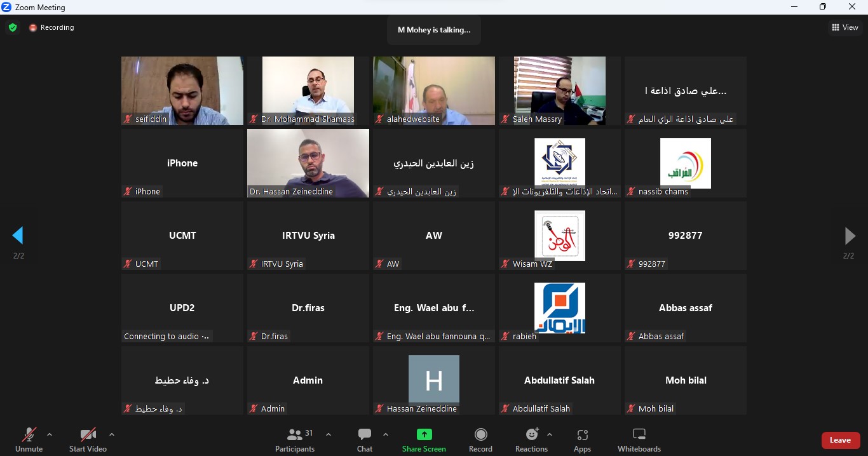Image resolution: width=868 pixels, height=456 pixels.
Task: Click the red Recording indicator
Action: pyautogui.click(x=51, y=27)
